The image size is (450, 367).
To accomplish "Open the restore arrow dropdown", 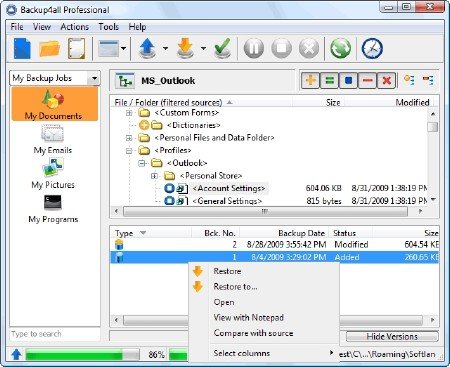I will pos(203,49).
